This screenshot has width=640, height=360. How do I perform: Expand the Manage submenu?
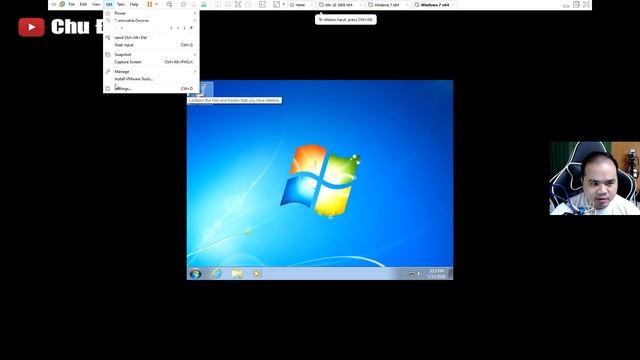[x=151, y=71]
